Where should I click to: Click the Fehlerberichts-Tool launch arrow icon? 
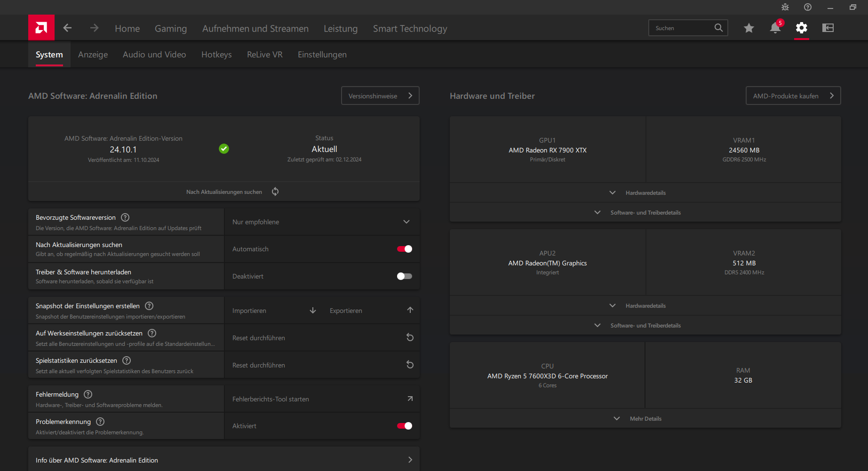[410, 399]
